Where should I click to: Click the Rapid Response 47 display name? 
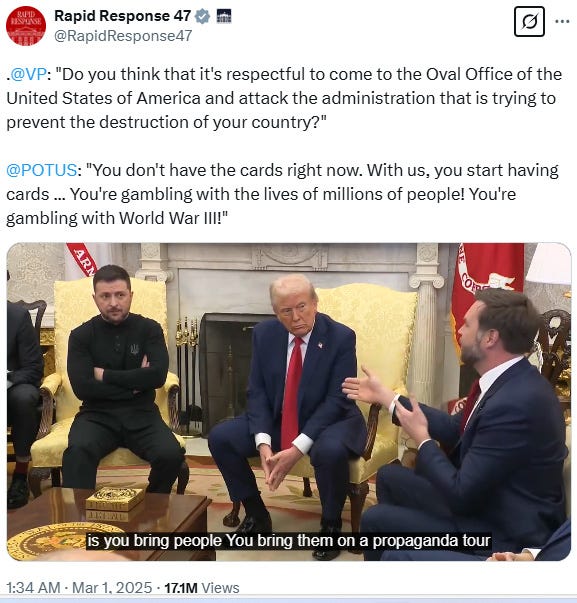pyautogui.click(x=122, y=16)
